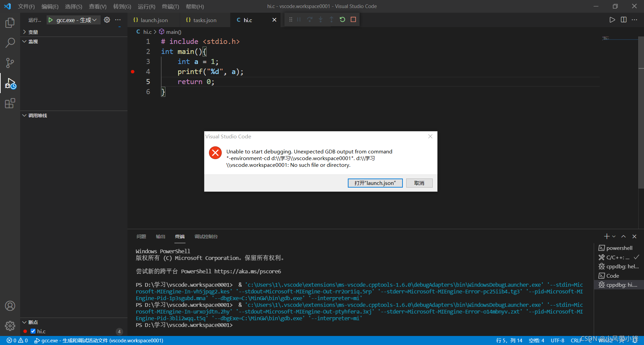Click the gcc.exe debug status bar item
Image resolution: width=644 pixels, height=345 pixels.
click(99, 340)
